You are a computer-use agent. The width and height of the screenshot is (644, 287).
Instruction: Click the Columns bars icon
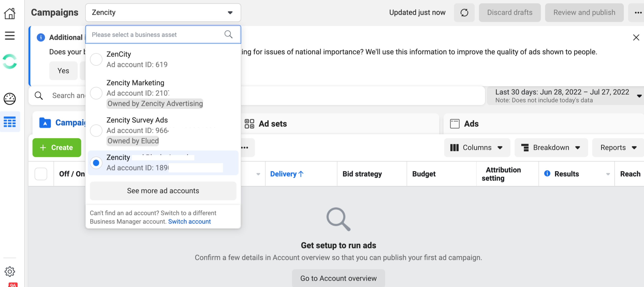tap(454, 148)
